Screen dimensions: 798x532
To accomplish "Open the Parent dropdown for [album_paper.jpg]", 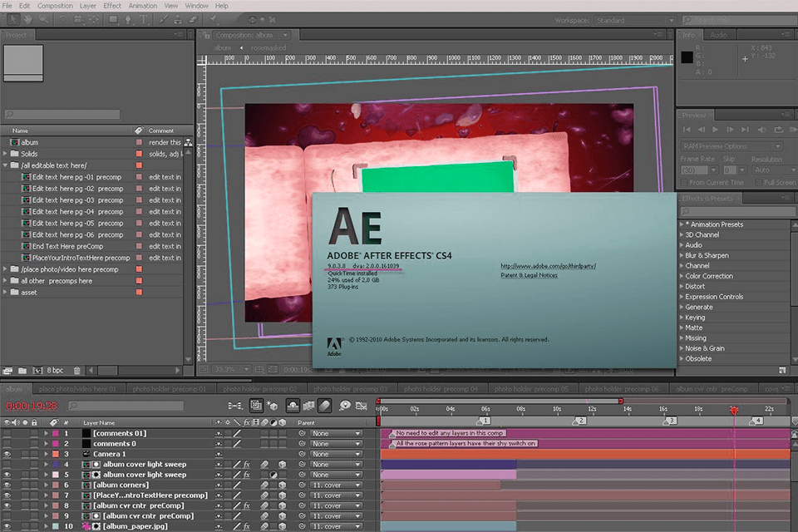I will [x=335, y=525].
